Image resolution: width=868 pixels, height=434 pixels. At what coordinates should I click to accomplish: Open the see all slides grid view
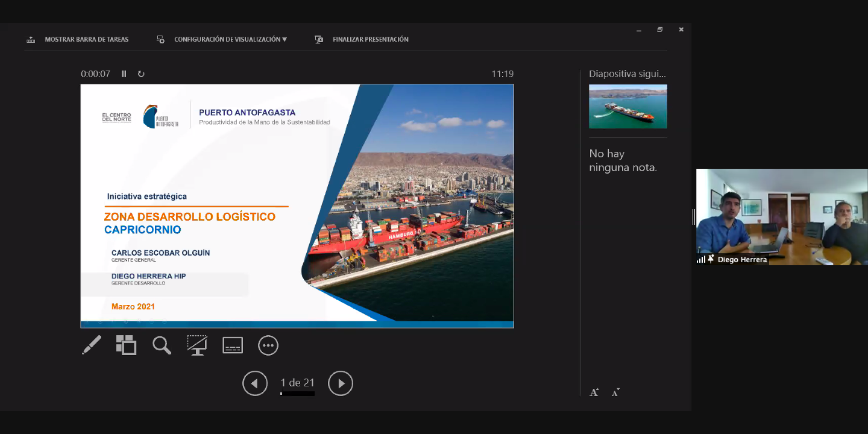point(126,345)
